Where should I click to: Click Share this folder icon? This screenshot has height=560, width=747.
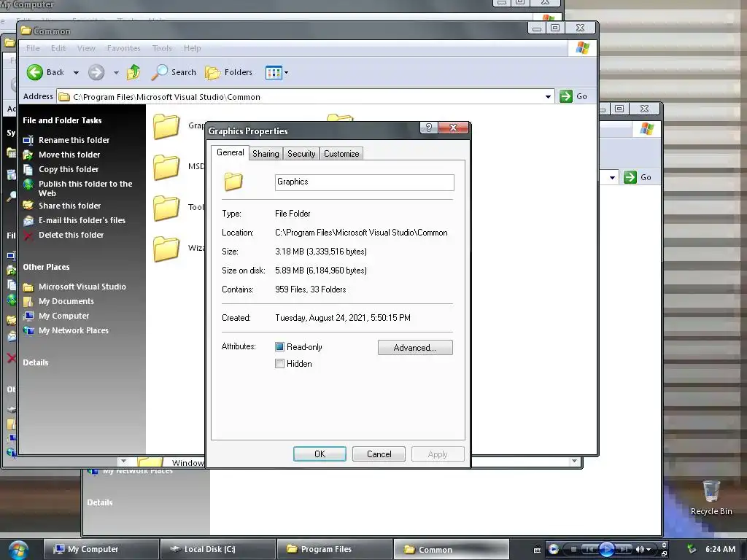point(28,206)
